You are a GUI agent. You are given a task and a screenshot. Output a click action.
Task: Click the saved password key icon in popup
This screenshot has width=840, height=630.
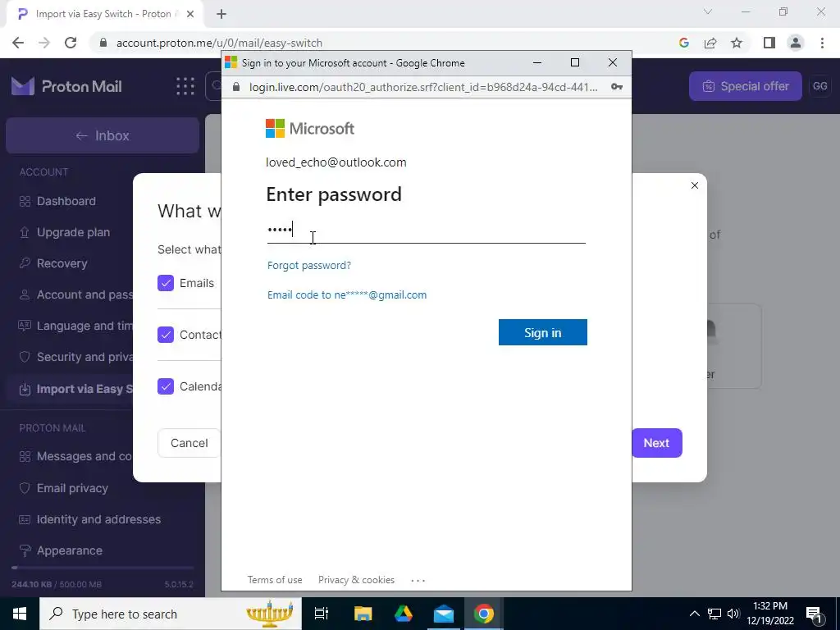[x=617, y=87]
